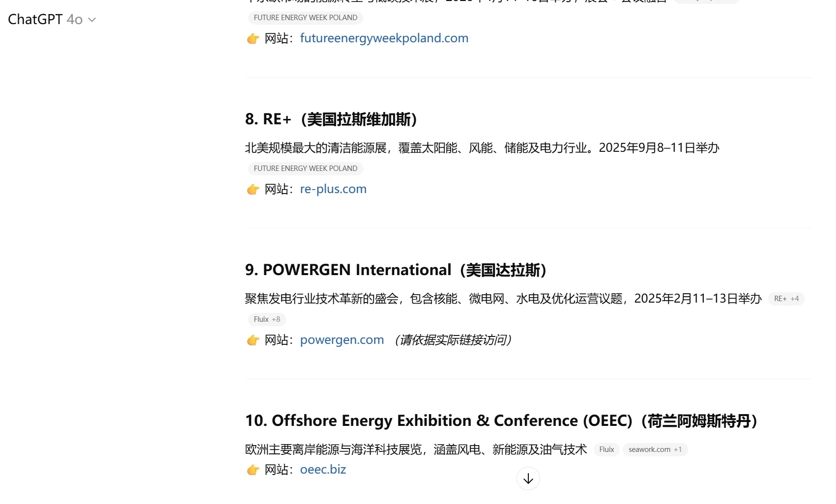
Task: Click FUTURE ENERGY WEEK POLAND chip under RE+ section
Action: pyautogui.click(x=306, y=168)
